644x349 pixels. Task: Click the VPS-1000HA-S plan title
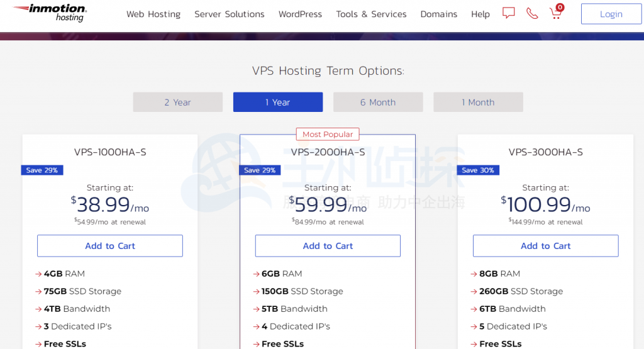pyautogui.click(x=110, y=152)
